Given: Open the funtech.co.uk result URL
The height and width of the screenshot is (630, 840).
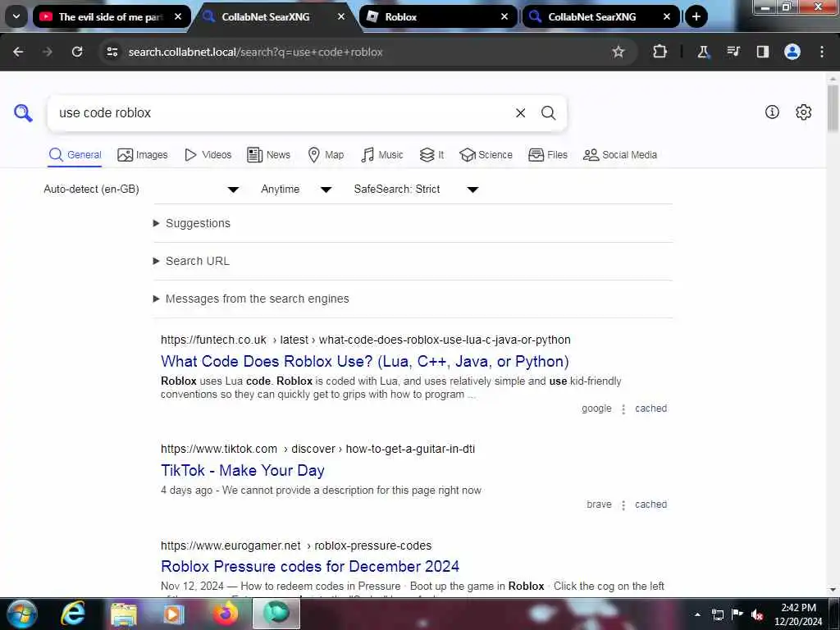Looking at the screenshot, I should tap(365, 340).
